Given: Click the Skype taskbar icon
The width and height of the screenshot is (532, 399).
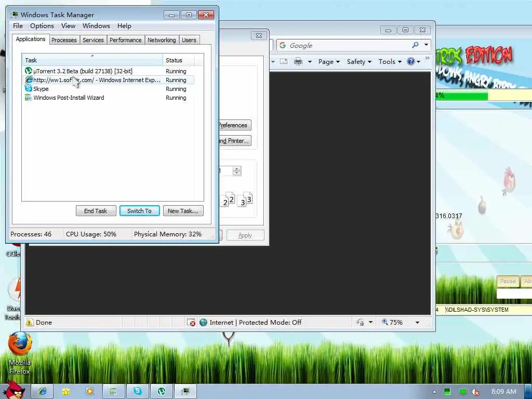Looking at the screenshot, I should coord(137,391).
